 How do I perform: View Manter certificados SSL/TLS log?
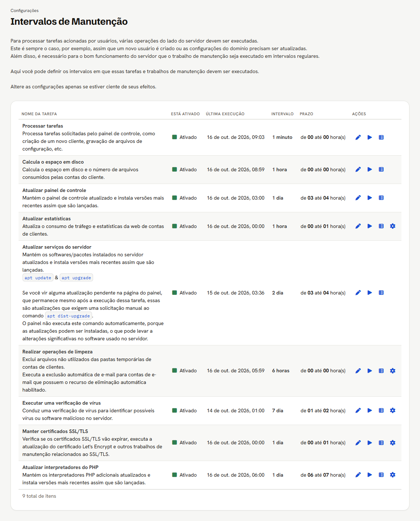(x=381, y=443)
